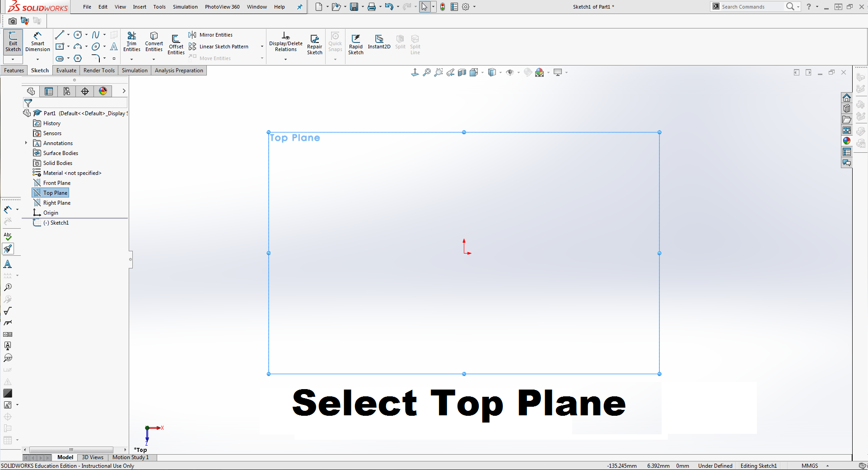Click the Rapid Sketch icon
Viewport: 868px width, 470px height.
(x=356, y=44)
